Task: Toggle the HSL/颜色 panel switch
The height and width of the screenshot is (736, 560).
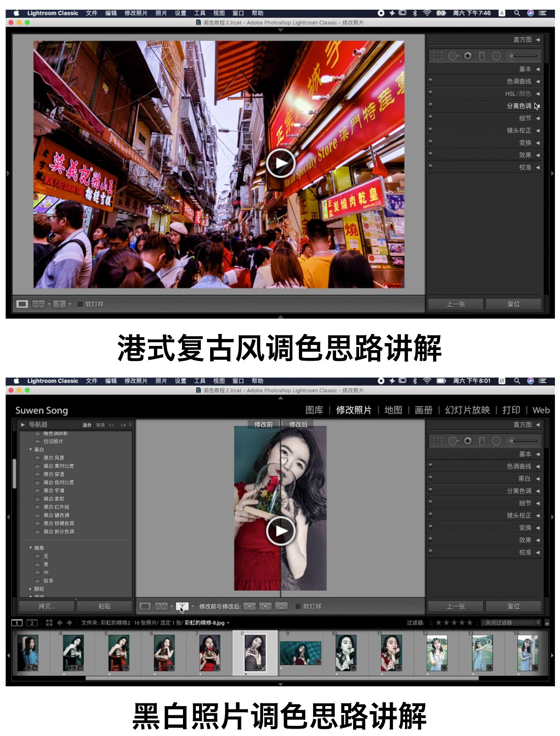Action: point(431,92)
